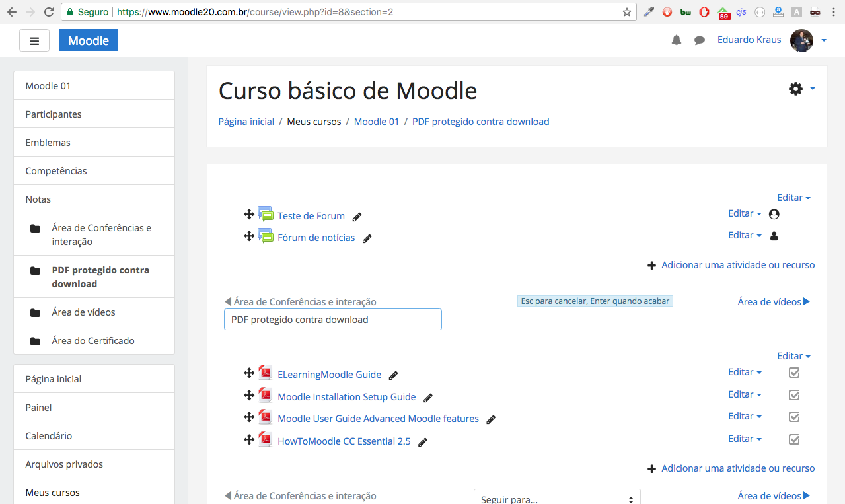Screen dimensions: 845x504
Task: Click Adicionar uma atividade ou recurso under PDFs
Action: (731, 468)
